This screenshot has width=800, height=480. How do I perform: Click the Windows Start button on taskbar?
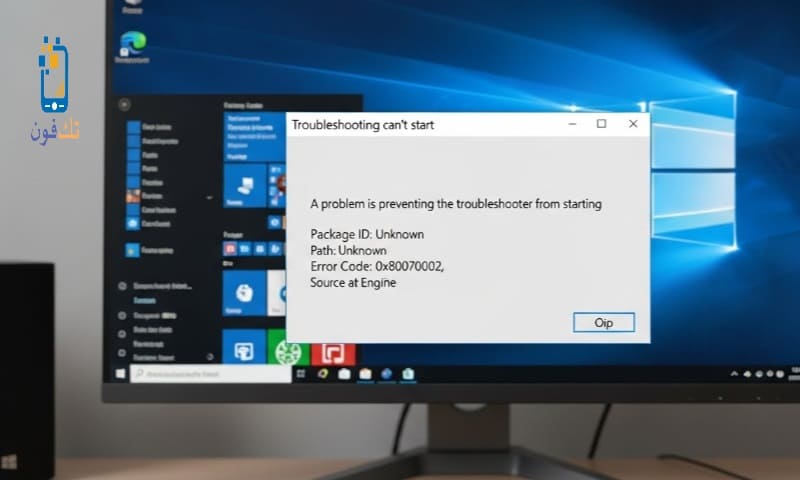tap(121, 374)
